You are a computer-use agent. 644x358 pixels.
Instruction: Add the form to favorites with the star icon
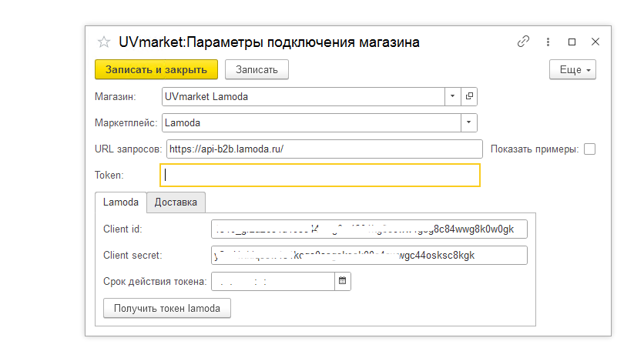(103, 42)
